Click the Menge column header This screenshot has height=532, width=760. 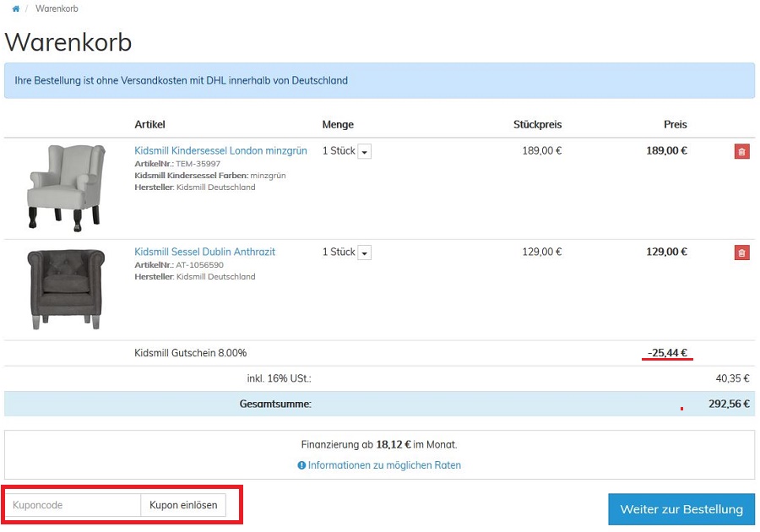tap(338, 124)
